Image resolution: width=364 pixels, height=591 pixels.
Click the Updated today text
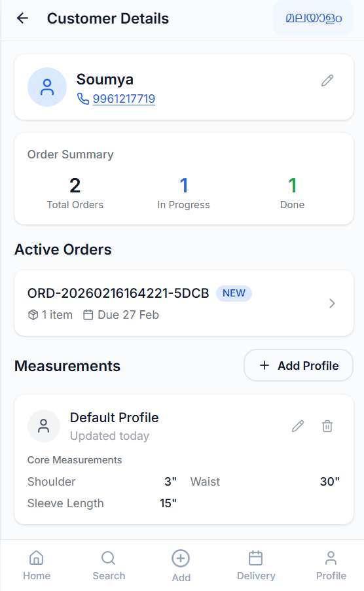[x=110, y=436]
